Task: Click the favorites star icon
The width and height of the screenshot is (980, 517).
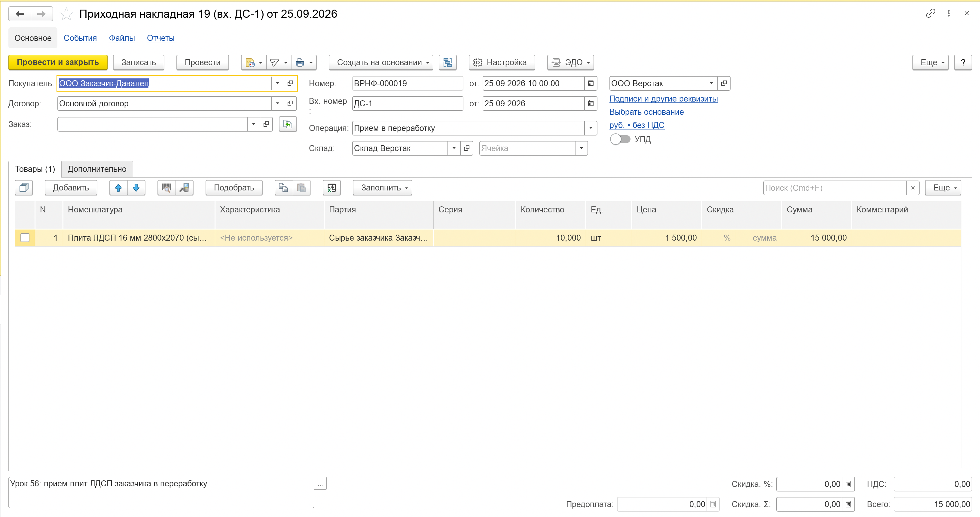Action: pos(67,14)
